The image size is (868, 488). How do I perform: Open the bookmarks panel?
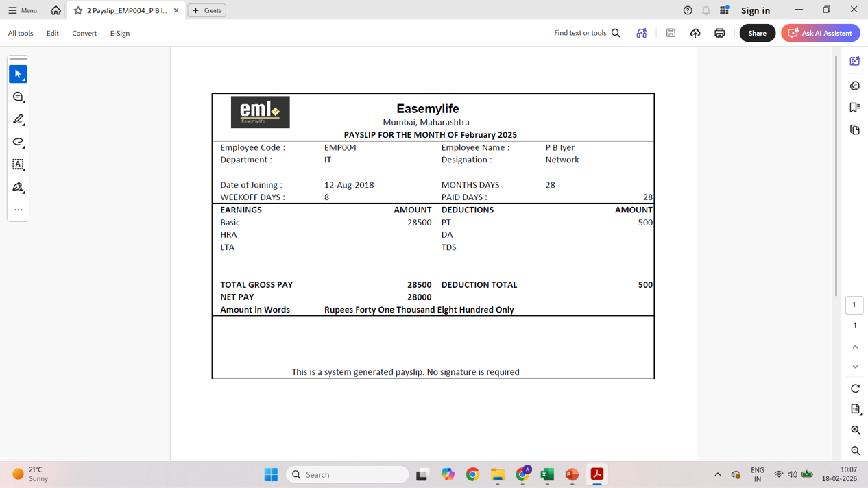[854, 108]
